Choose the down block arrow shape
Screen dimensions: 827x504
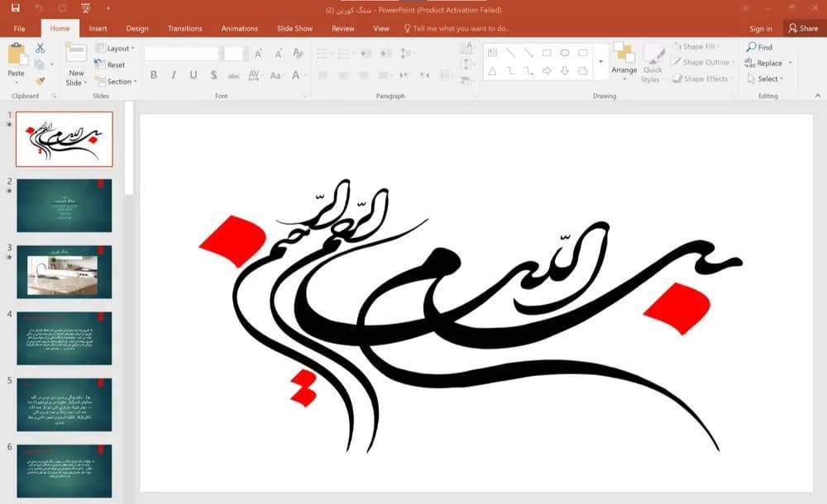point(565,71)
